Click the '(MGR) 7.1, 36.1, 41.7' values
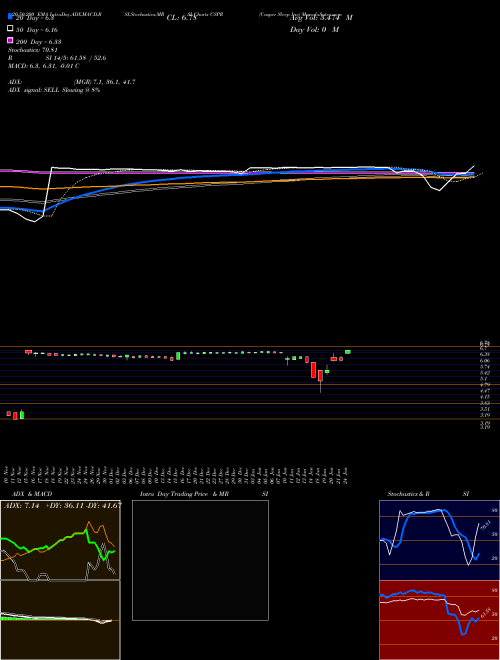Viewport: 500px width, 660px height. [105, 82]
